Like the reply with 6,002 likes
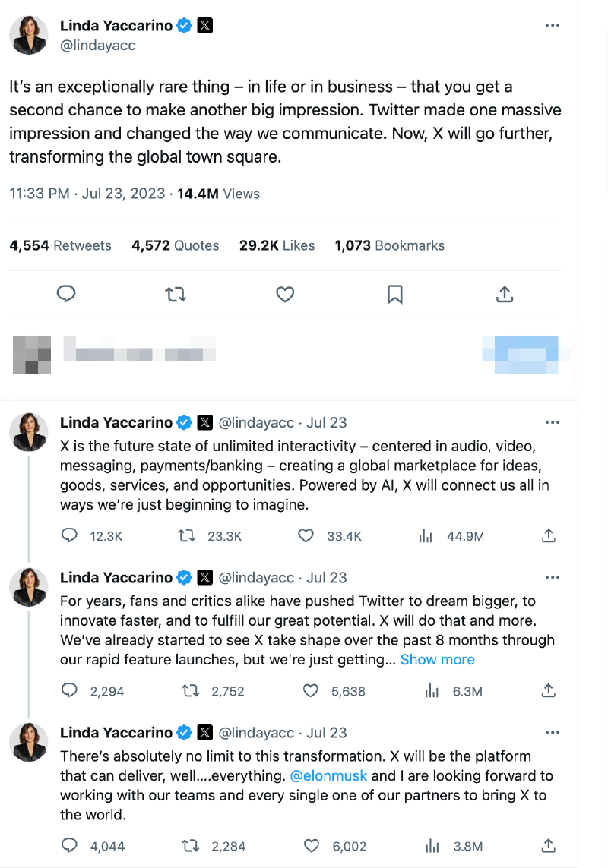608x868 pixels. [310, 846]
